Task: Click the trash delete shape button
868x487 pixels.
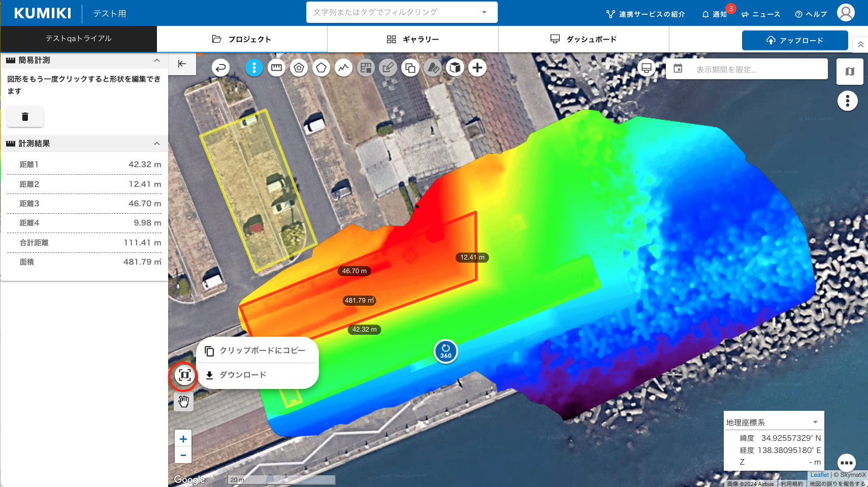Action: [x=25, y=117]
